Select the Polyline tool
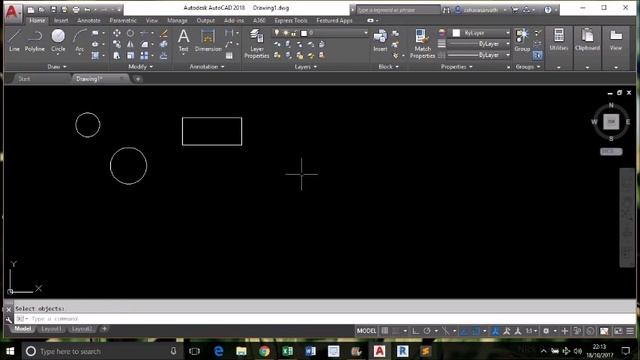This screenshot has height=360, width=640. [x=35, y=40]
